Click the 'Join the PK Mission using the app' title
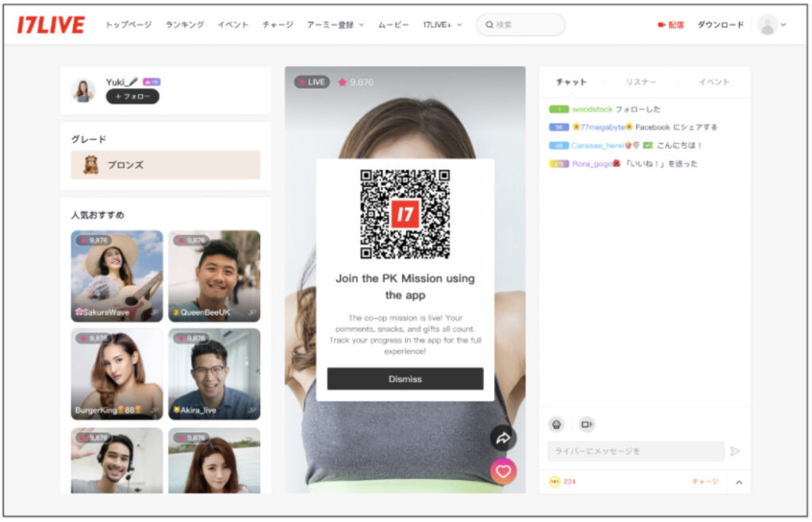Viewport: 812px width, 522px height. click(405, 286)
